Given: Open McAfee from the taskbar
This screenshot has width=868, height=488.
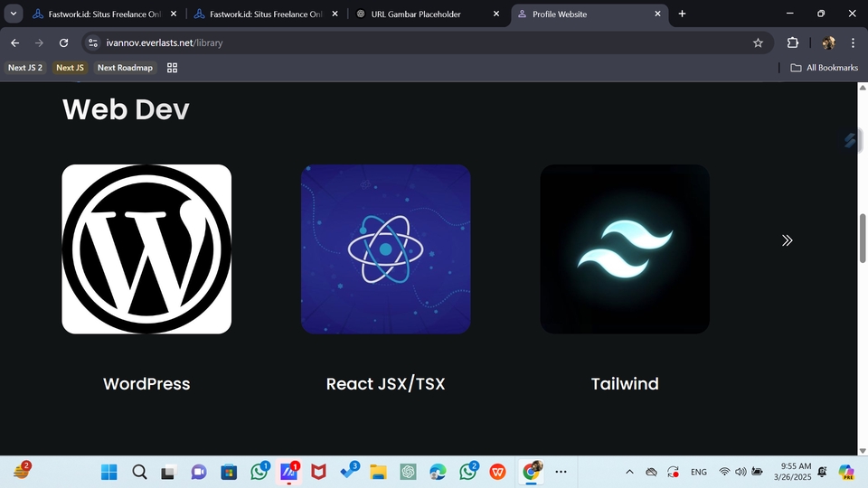Looking at the screenshot, I should [x=318, y=472].
